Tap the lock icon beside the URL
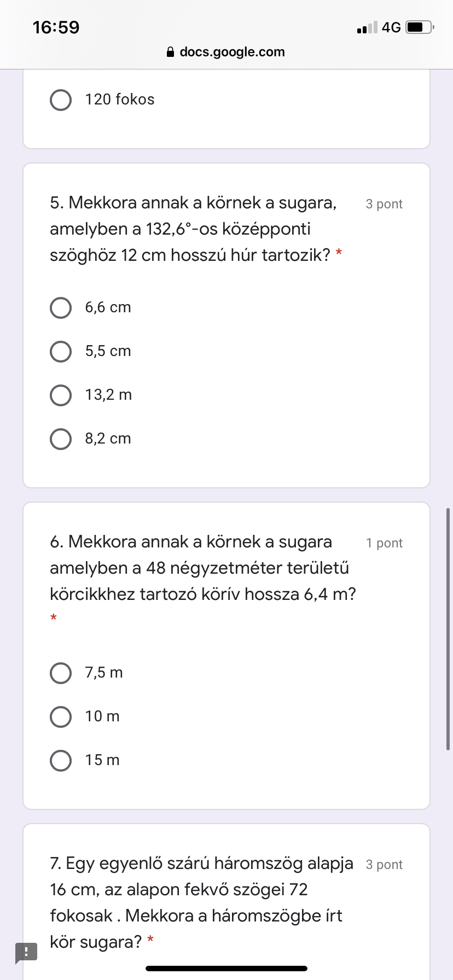453x980 pixels. pos(170,52)
